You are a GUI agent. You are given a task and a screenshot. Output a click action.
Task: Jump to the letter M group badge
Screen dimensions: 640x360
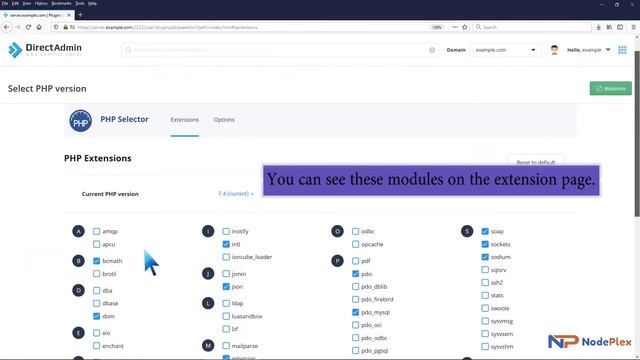[208, 346]
